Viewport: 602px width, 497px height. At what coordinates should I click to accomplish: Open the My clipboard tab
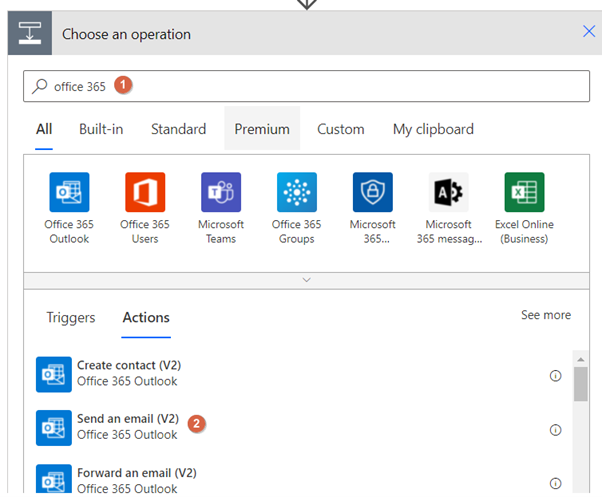(x=433, y=129)
